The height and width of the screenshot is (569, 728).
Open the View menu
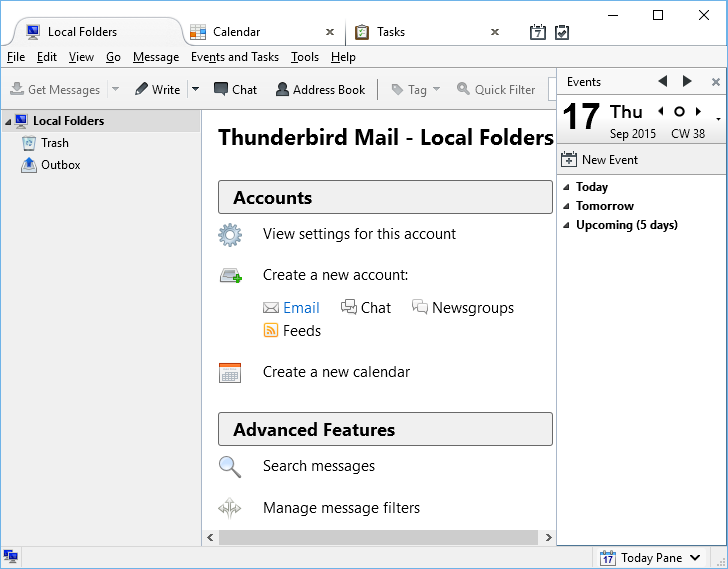(81, 57)
